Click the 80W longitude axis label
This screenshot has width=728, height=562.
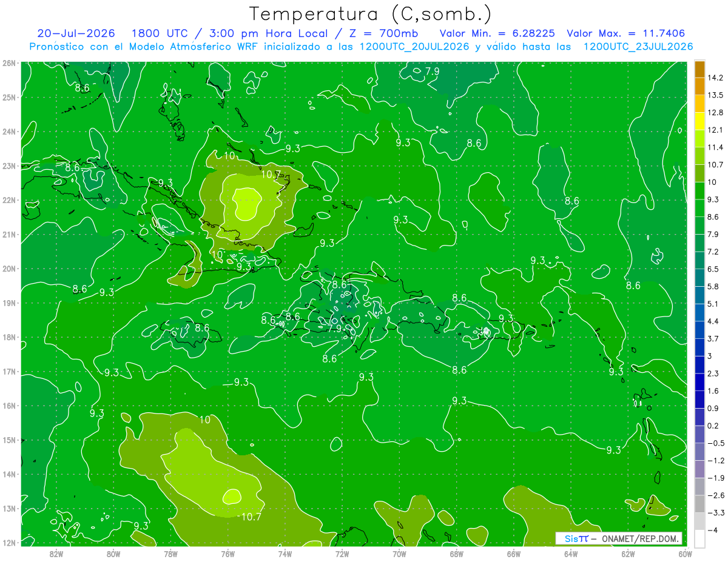(113, 554)
